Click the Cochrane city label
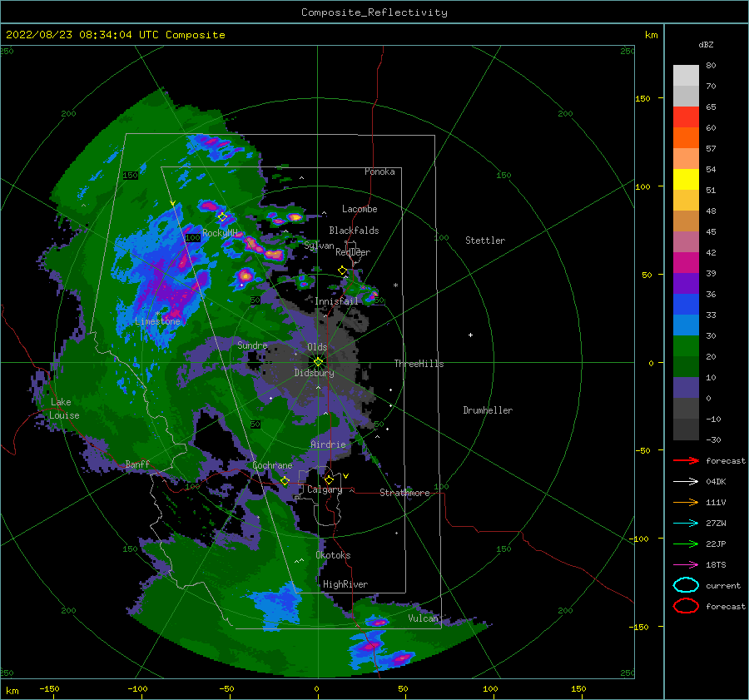Viewport: 749px width, 700px height. pyautogui.click(x=272, y=465)
